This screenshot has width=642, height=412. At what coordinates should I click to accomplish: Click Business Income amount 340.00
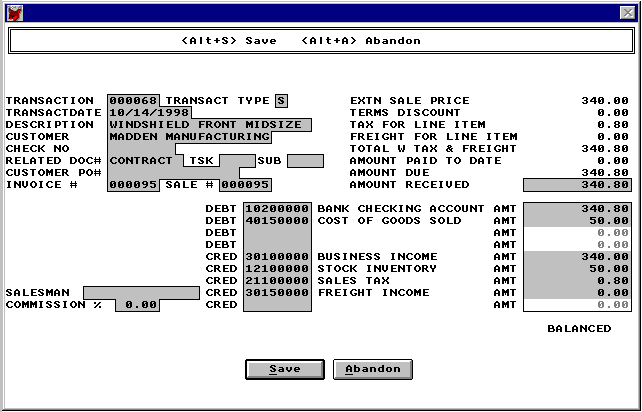click(577, 257)
